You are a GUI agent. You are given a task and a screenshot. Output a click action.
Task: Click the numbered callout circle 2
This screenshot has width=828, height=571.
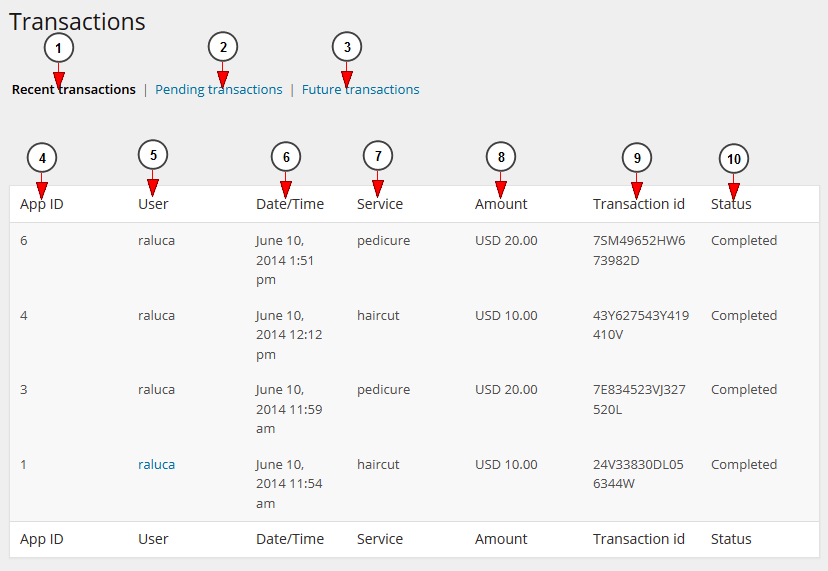(x=223, y=47)
